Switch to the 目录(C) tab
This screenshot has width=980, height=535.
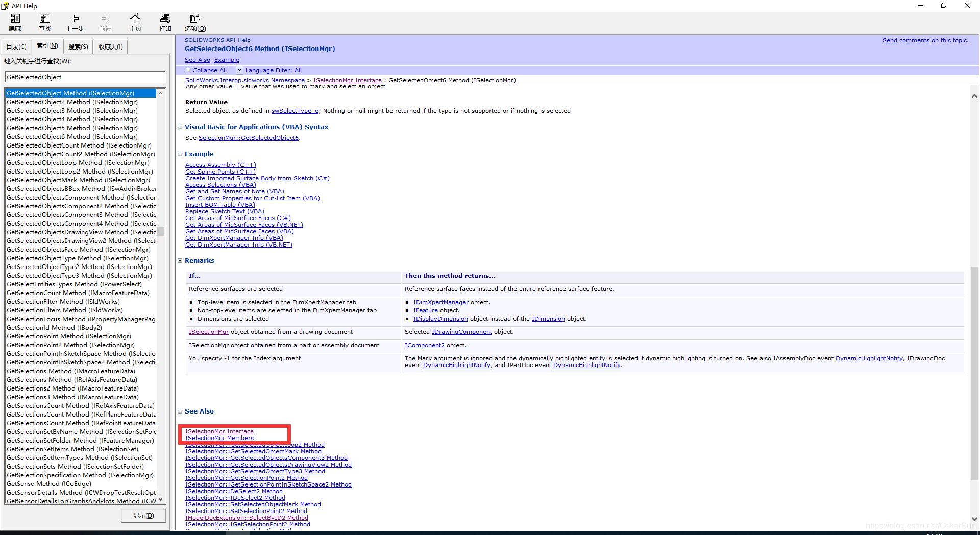[16, 47]
